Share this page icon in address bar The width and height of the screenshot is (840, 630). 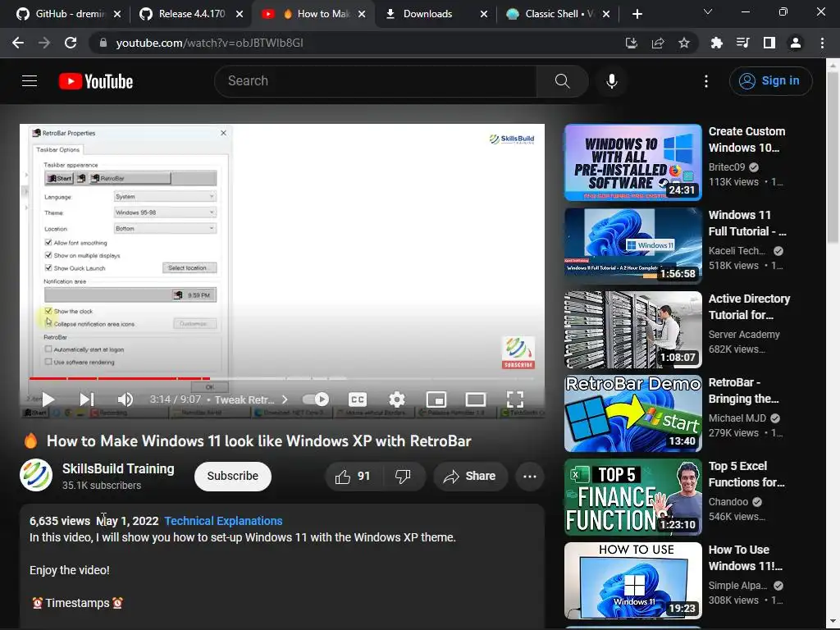pos(658,43)
